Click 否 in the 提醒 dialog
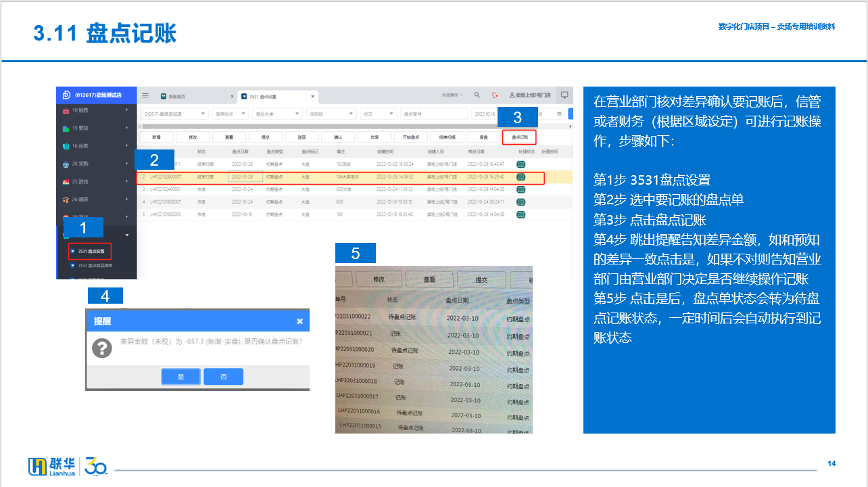The image size is (868, 487). click(x=223, y=377)
